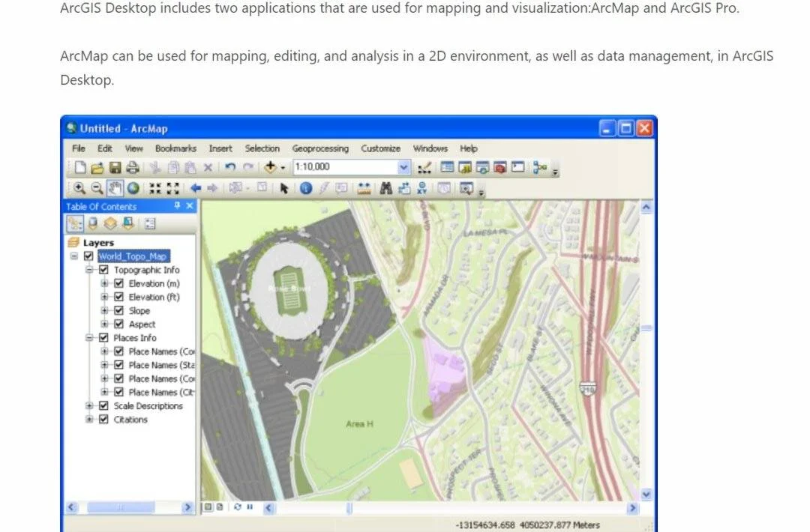Go back to previous extent arrow
The width and height of the screenshot is (810, 532).
pyautogui.click(x=195, y=188)
